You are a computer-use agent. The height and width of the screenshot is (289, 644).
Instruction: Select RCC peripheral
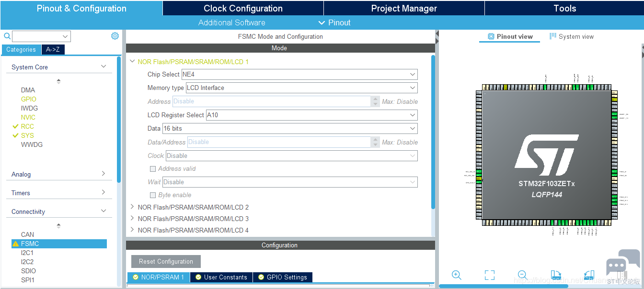tap(27, 126)
